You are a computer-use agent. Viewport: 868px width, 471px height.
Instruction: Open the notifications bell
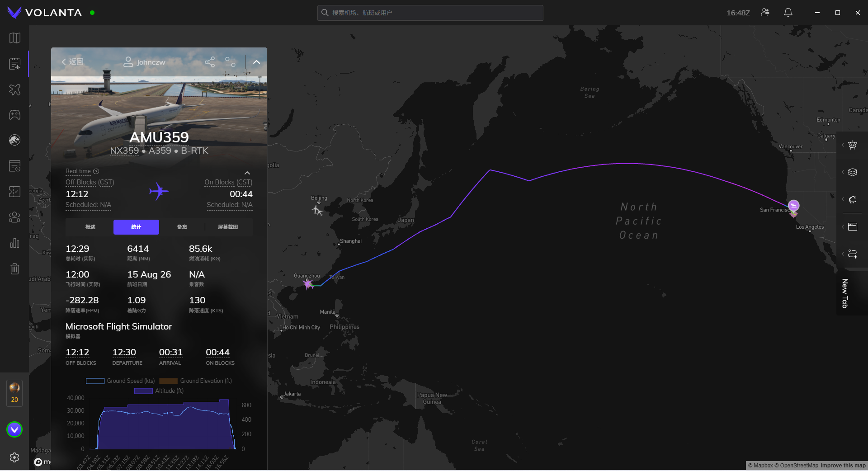pyautogui.click(x=788, y=13)
